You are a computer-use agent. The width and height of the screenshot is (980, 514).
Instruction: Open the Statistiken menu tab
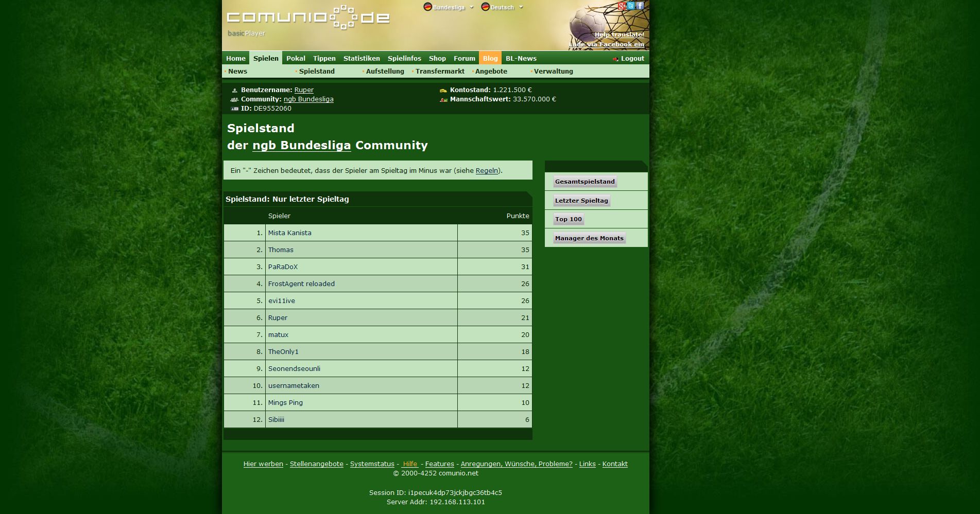tap(362, 58)
